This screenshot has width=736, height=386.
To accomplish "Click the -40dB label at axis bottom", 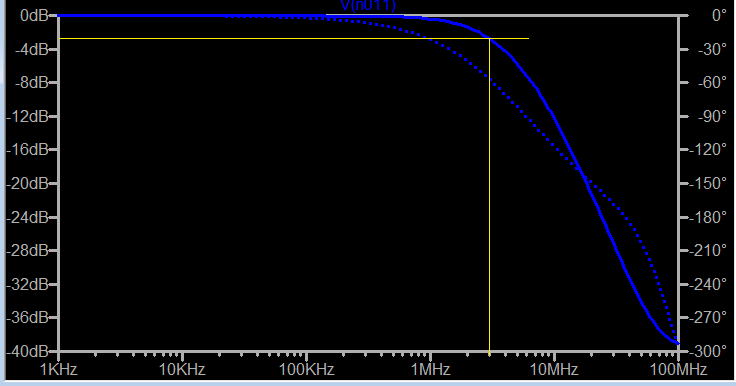I will point(28,351).
